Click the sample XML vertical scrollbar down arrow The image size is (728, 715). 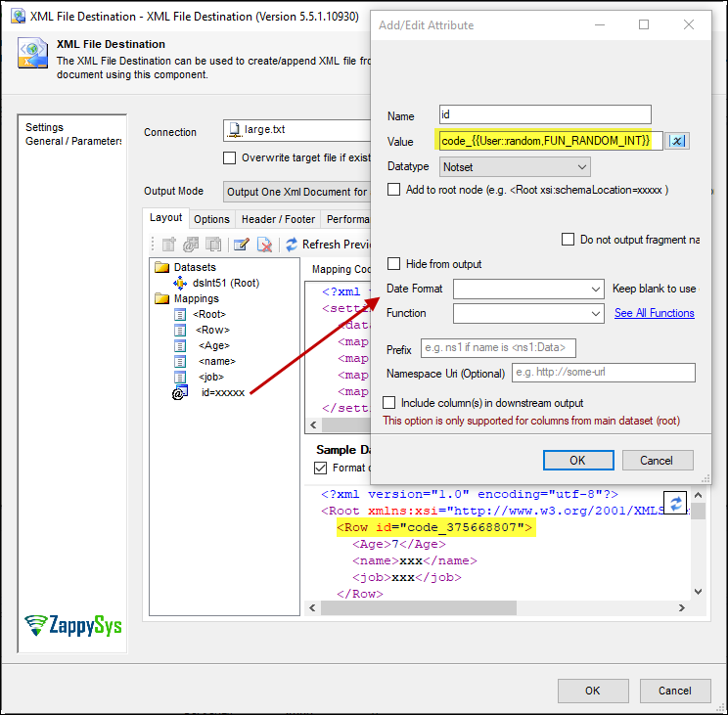pos(698,591)
